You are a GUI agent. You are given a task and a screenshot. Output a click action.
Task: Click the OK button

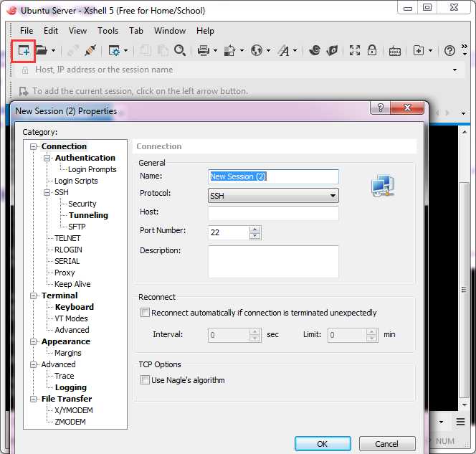(323, 444)
